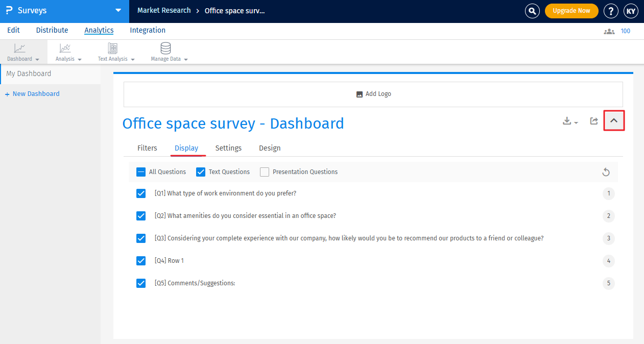This screenshot has width=644, height=344.
Task: Click the KY profile avatar
Action: (x=631, y=11)
